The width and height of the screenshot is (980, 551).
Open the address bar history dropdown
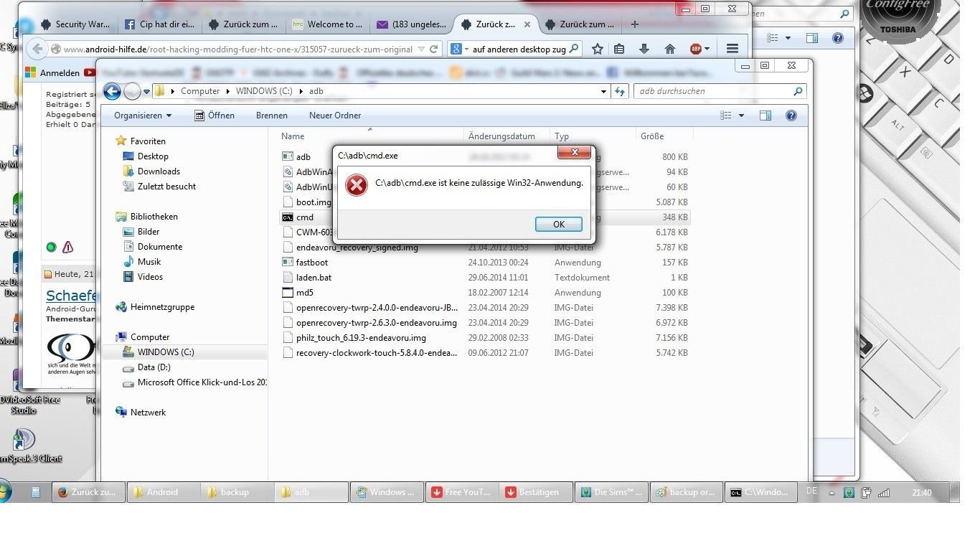pos(604,91)
